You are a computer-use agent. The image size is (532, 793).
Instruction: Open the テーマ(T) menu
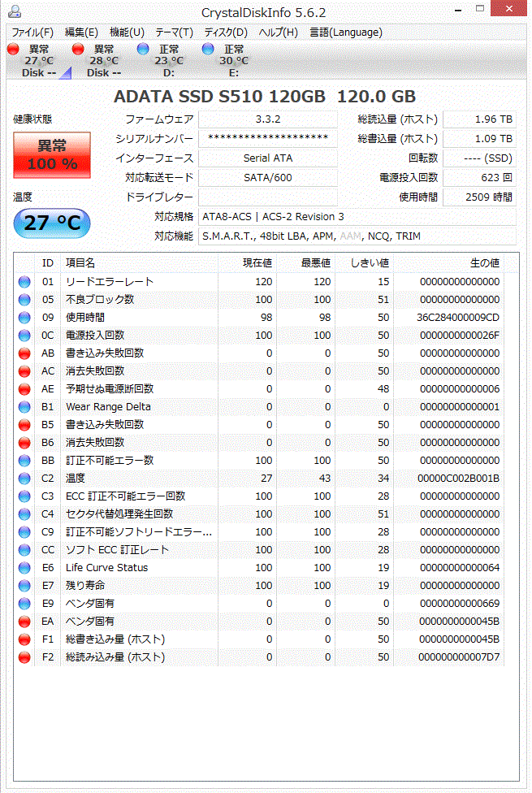(174, 32)
